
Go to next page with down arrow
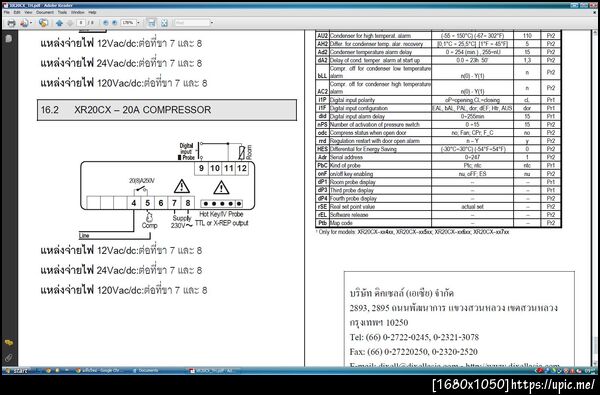tap(70, 23)
